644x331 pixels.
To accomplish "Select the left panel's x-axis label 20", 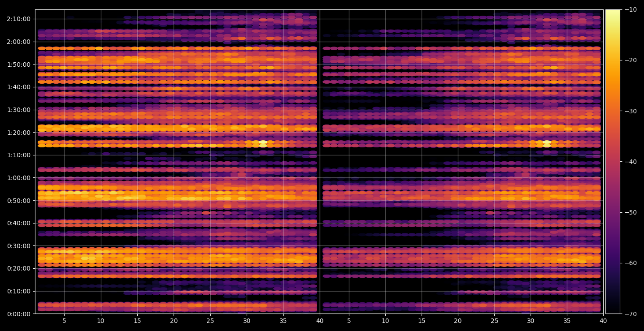I will click(x=174, y=321).
